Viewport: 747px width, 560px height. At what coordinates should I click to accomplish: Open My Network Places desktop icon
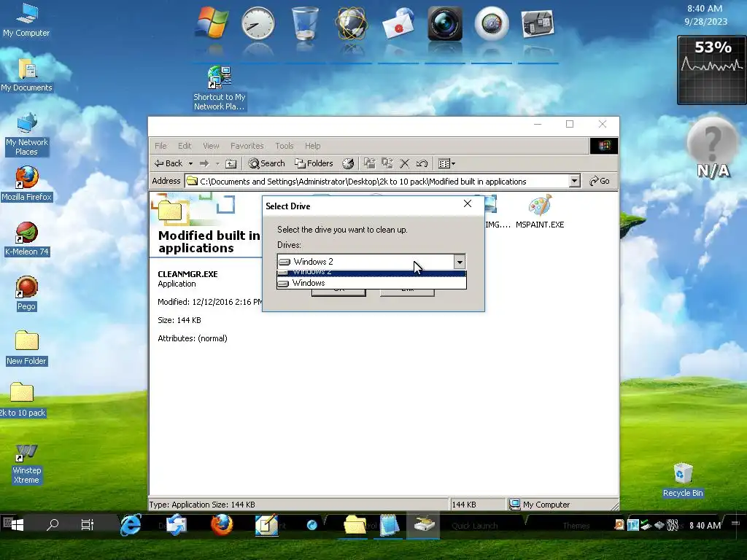(26, 135)
